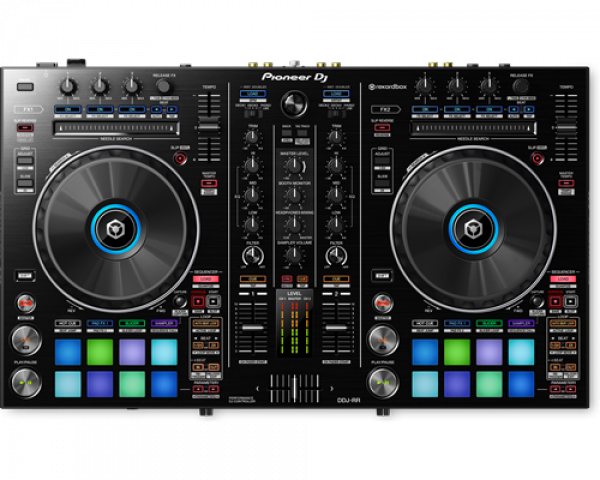Tap left deck pad 1 (blue)
The height and width of the screenshot is (480, 600).
(x=68, y=352)
